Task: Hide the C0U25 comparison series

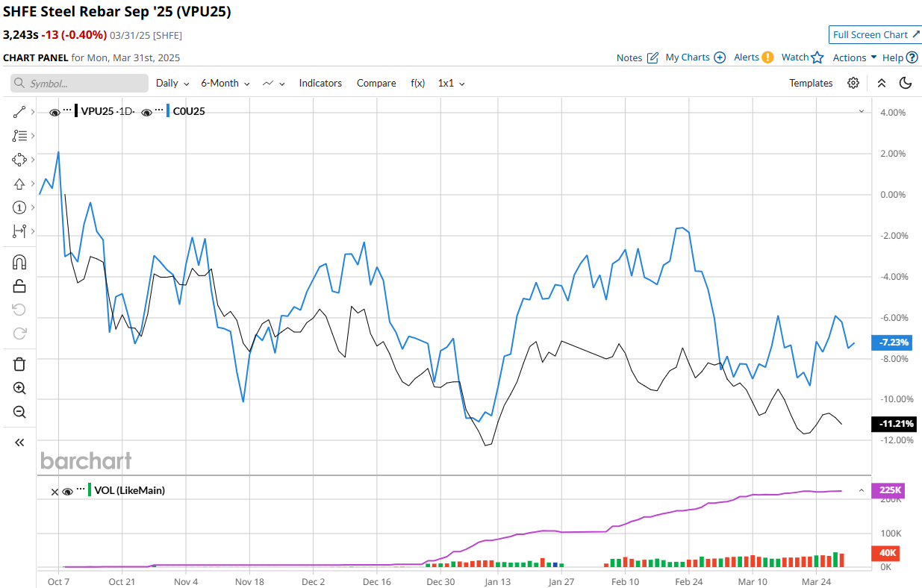Action: 147,112
